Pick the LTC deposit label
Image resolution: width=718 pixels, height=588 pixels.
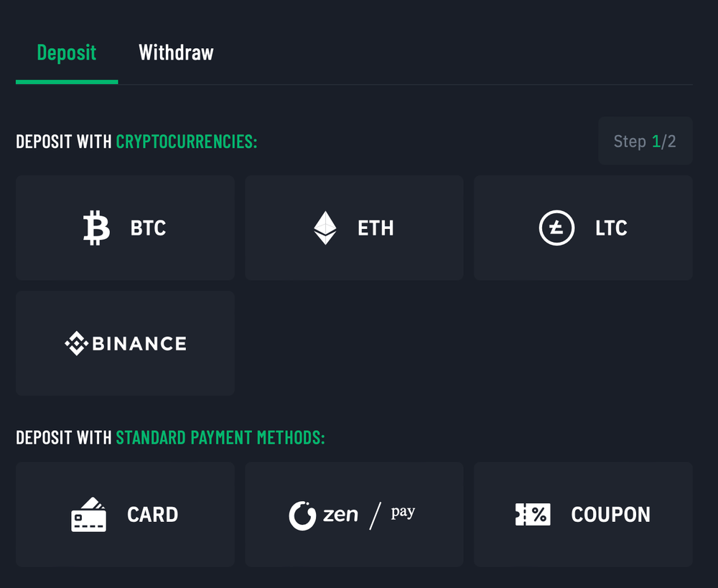[611, 228]
